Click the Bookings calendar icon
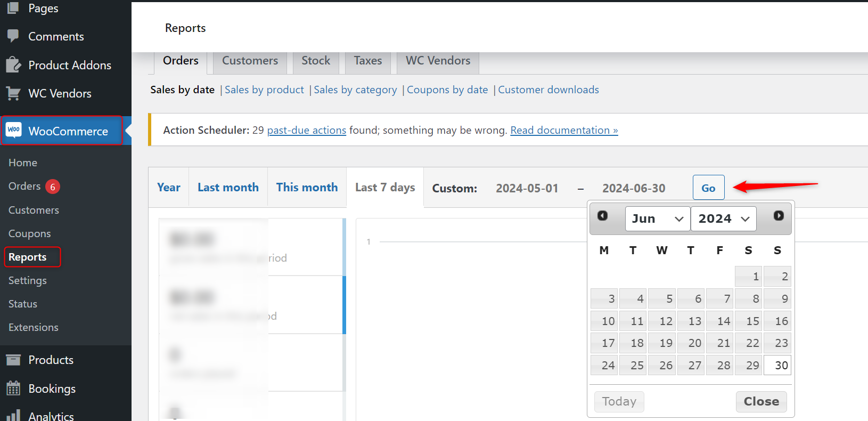The width and height of the screenshot is (868, 421). [x=13, y=388]
